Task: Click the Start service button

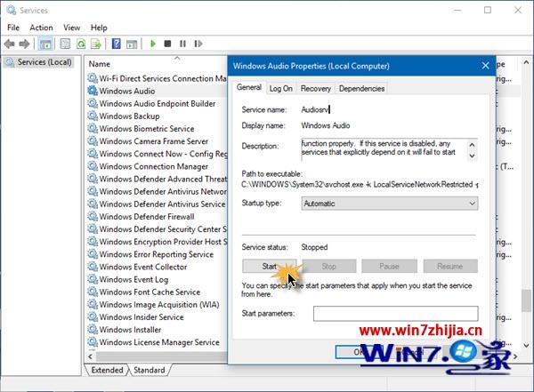Action: (x=269, y=266)
